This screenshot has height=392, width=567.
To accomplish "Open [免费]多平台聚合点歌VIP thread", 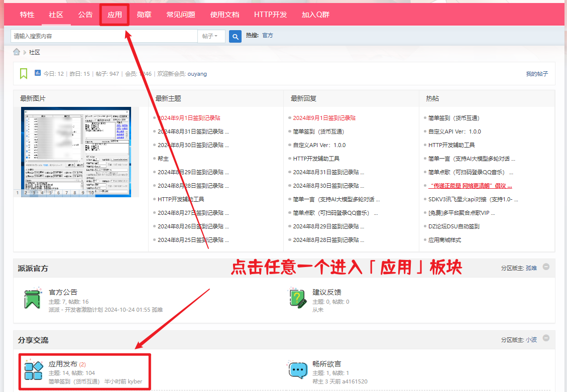I will tap(462, 213).
